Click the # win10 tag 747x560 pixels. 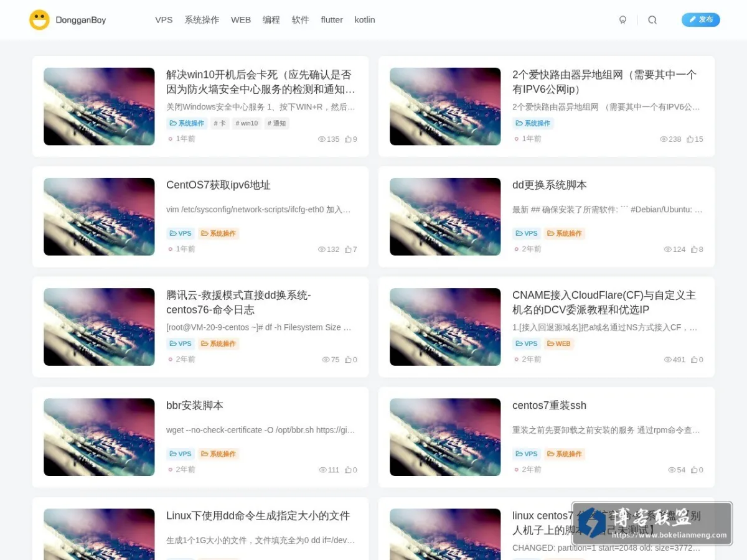[247, 123]
